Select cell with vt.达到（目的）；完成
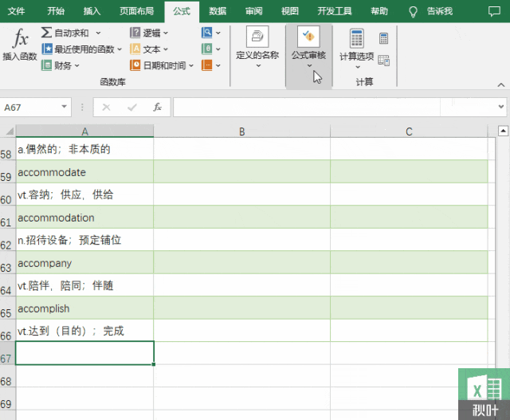The height and width of the screenshot is (420, 510). click(84, 331)
